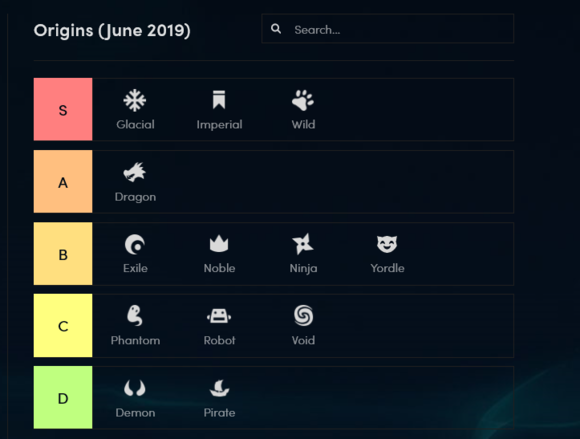The width and height of the screenshot is (580, 439).
Task: Open the Imperial banner origin icon
Action: (x=219, y=100)
